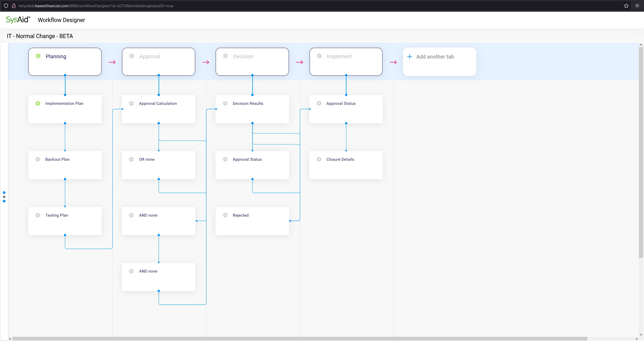This screenshot has height=344, width=644.
Task: Click the arrow connecting Approval and Decision tabs
Action: [x=206, y=62]
